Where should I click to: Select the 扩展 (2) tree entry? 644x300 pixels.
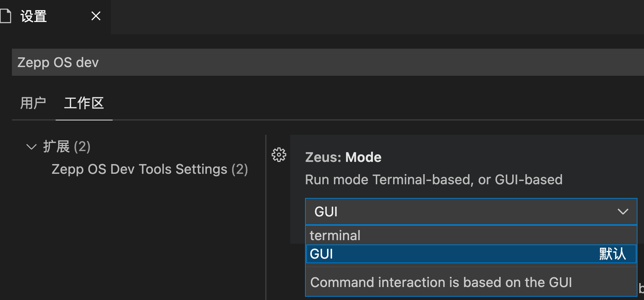pyautogui.click(x=67, y=147)
